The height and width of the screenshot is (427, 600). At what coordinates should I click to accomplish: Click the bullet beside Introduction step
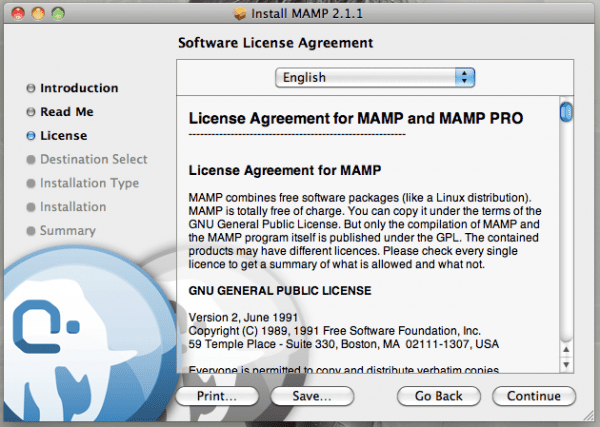pos(31,88)
